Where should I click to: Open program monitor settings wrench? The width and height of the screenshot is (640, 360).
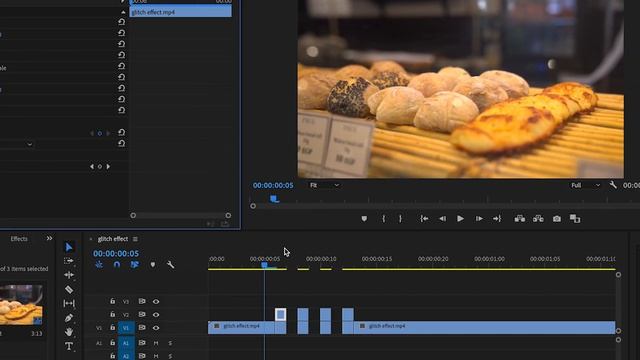click(x=613, y=185)
